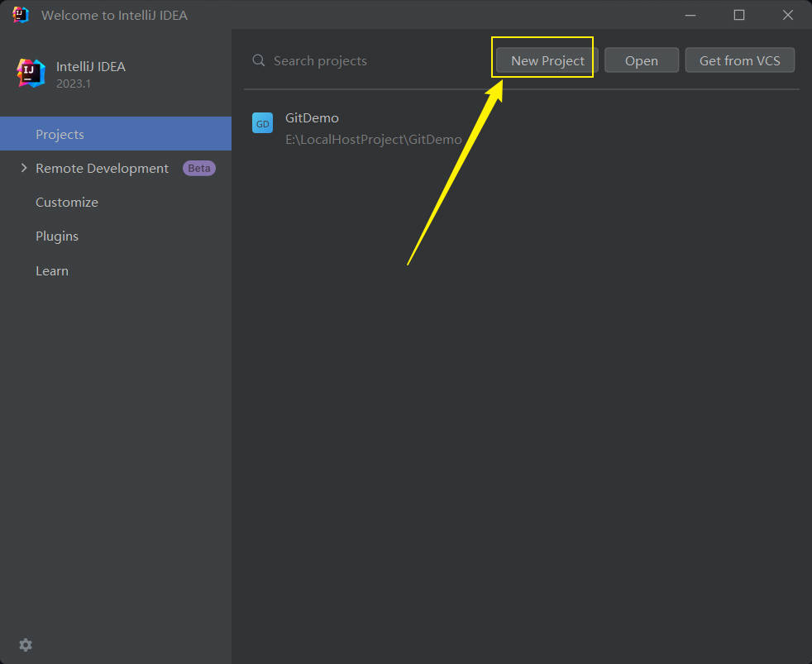Image resolution: width=812 pixels, height=664 pixels.
Task: Click the search magnifier icon
Action: (259, 60)
